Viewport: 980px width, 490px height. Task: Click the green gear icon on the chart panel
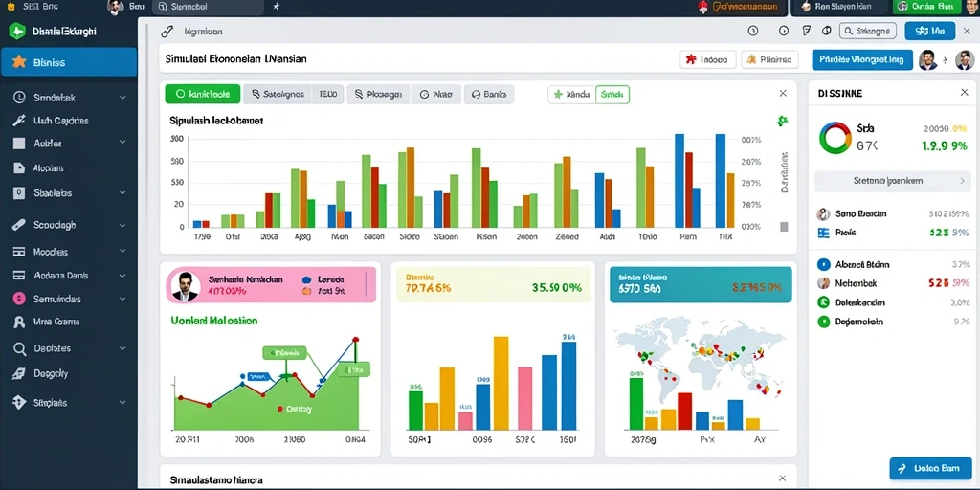[x=781, y=121]
